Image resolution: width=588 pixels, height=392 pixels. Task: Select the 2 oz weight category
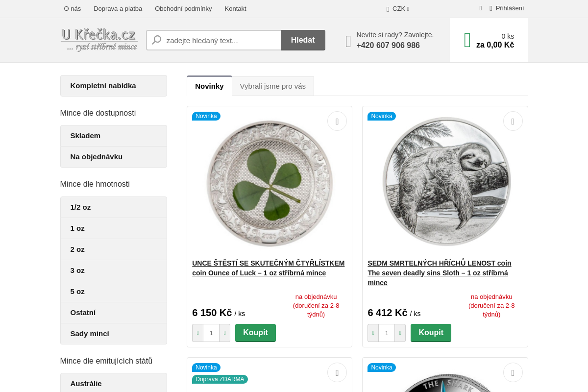tap(114, 249)
